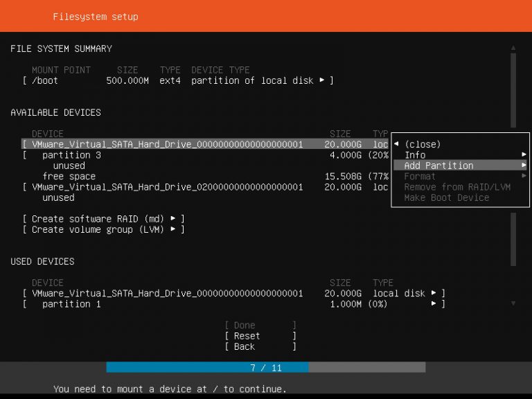Screen dimensions: 532x399
Task: Expand the /boot partition row arrow
Action: pos(321,80)
